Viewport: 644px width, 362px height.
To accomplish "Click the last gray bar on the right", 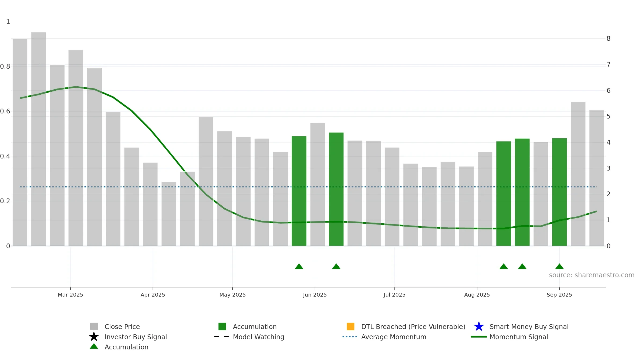I will pyautogui.click(x=597, y=178).
